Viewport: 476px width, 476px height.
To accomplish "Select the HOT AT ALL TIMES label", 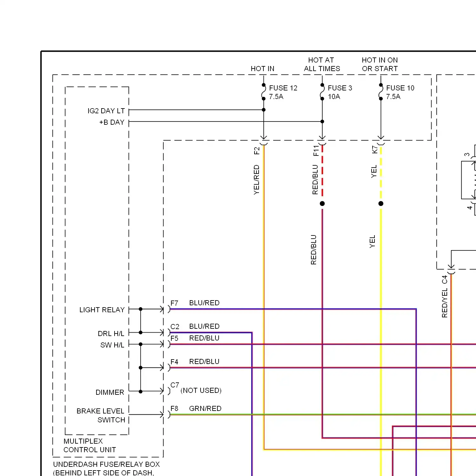I will point(322,64).
